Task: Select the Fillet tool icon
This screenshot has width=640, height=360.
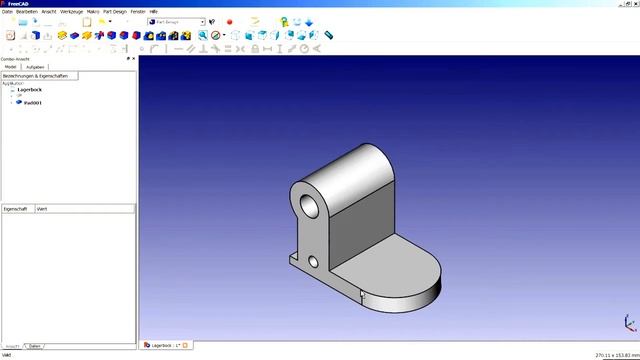Action: point(111,36)
